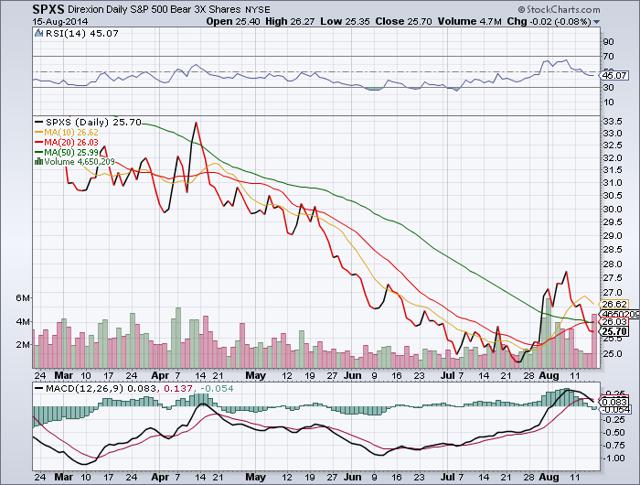
Task: Click the 33.5 price axis label
Action: 612,121
